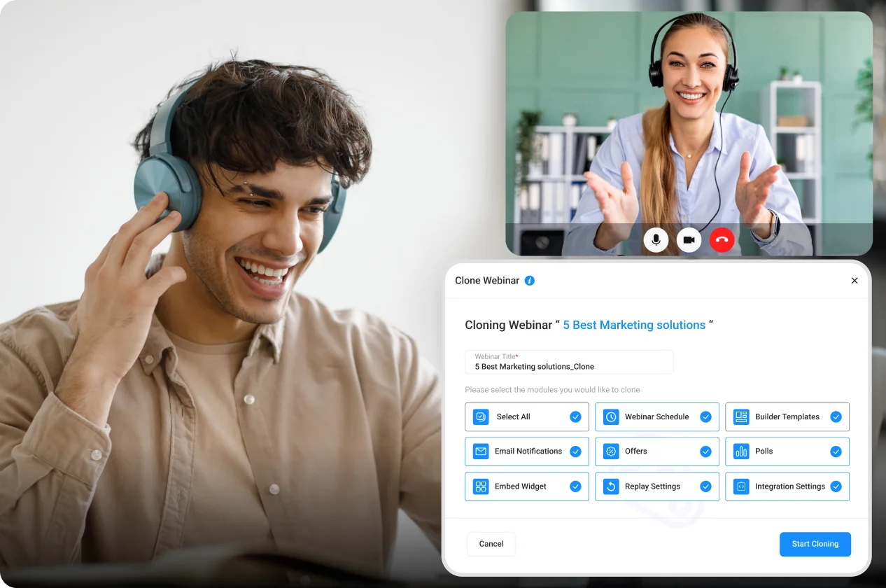
Task: Click the Clone Webinar info icon
Action: [x=530, y=281]
